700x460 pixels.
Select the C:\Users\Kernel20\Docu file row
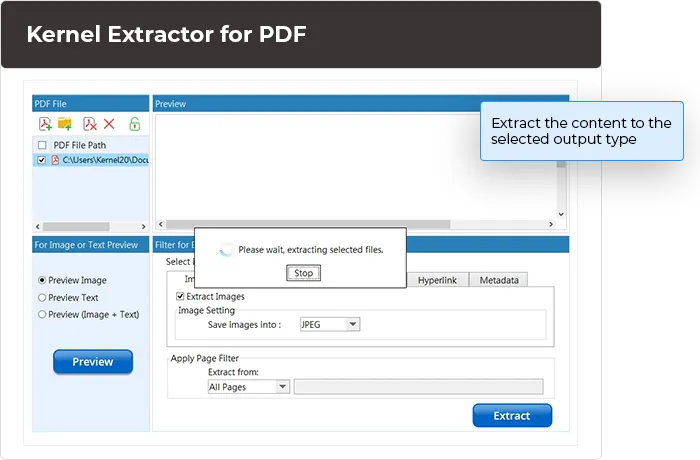point(91,160)
